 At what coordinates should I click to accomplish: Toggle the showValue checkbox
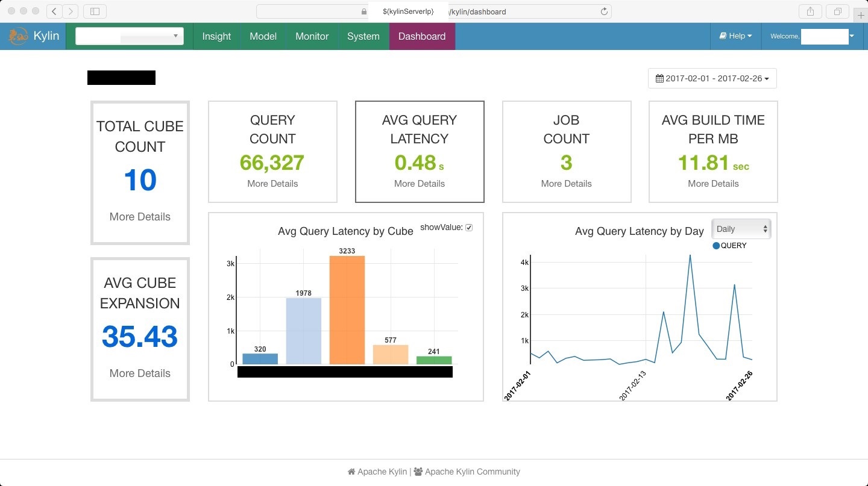tap(469, 228)
